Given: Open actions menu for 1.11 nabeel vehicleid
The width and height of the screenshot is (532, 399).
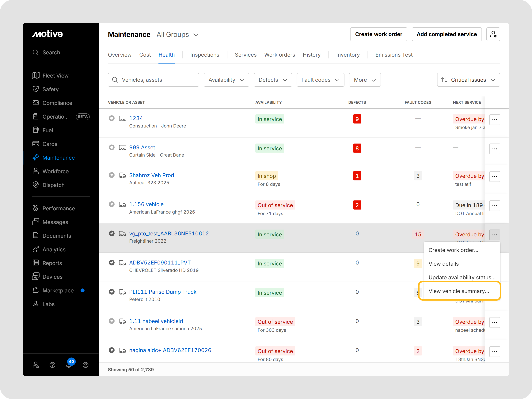Looking at the screenshot, I should click(495, 322).
